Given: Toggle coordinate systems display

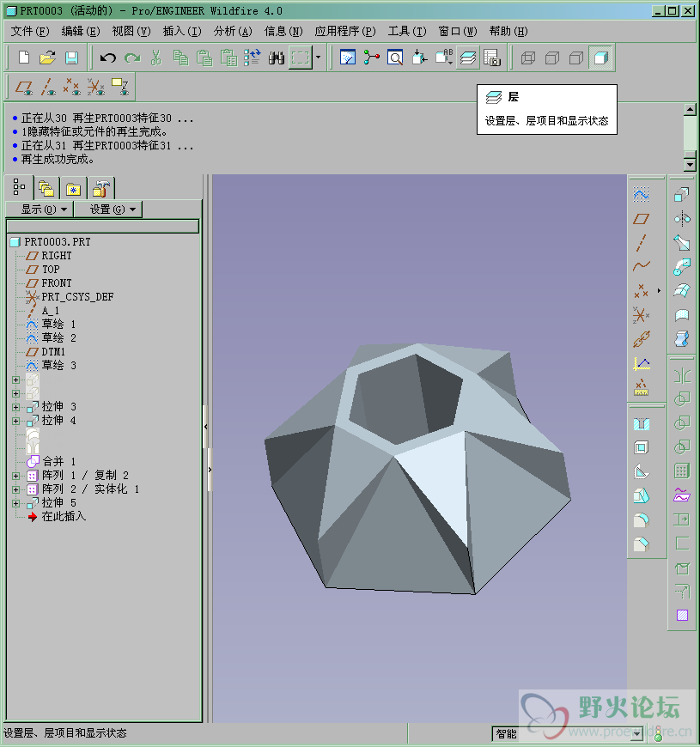Looking at the screenshot, I should [95, 88].
